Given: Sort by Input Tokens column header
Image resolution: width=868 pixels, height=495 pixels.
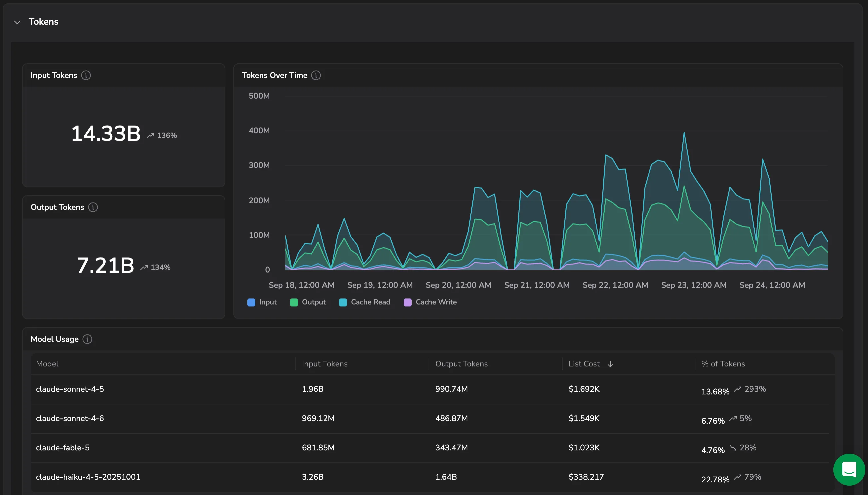Looking at the screenshot, I should pyautogui.click(x=324, y=364).
